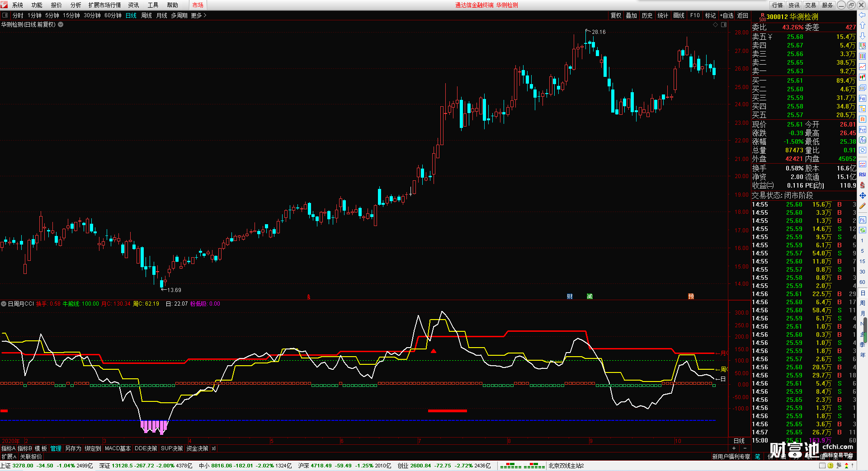Select the 60-minute period in right sidebar

862,282
